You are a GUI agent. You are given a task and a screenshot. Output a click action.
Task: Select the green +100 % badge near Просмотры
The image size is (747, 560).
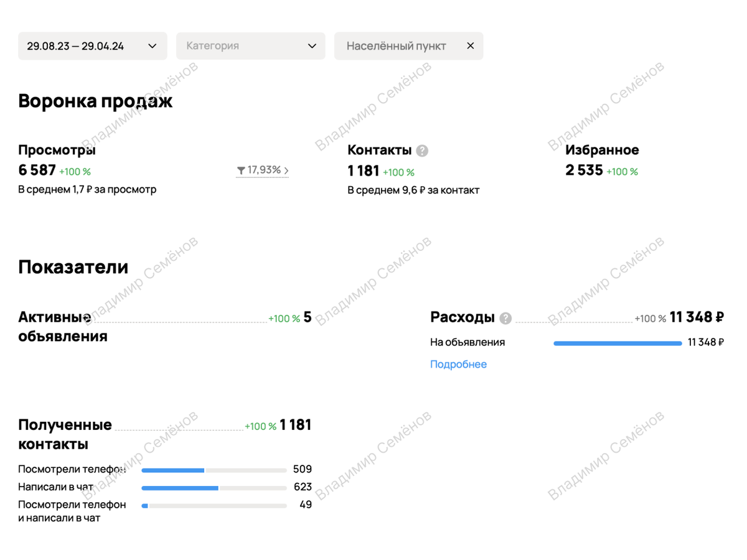point(75,172)
